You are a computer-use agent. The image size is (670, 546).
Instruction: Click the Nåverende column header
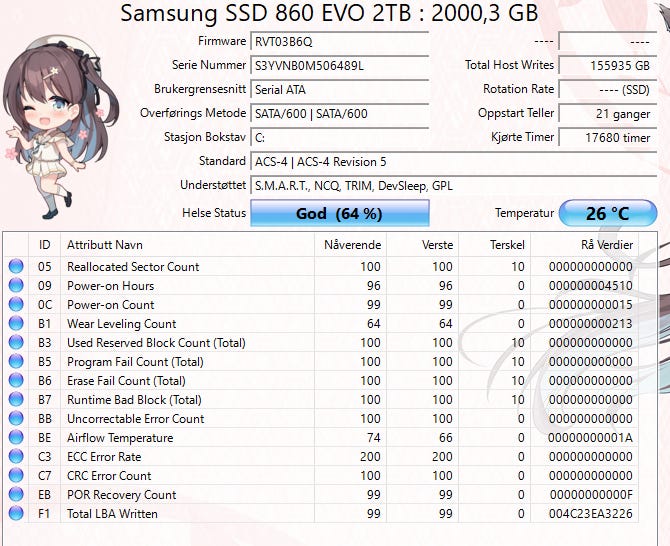[350, 245]
